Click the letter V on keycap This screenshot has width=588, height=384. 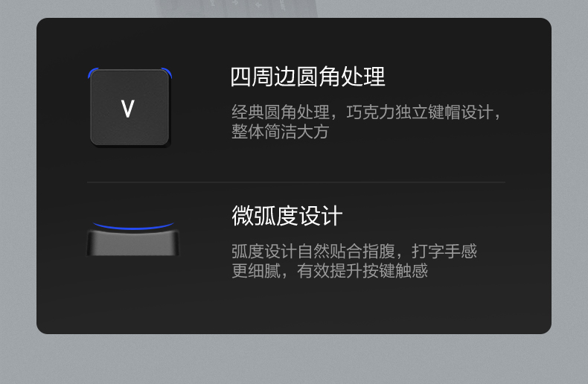tap(127, 109)
